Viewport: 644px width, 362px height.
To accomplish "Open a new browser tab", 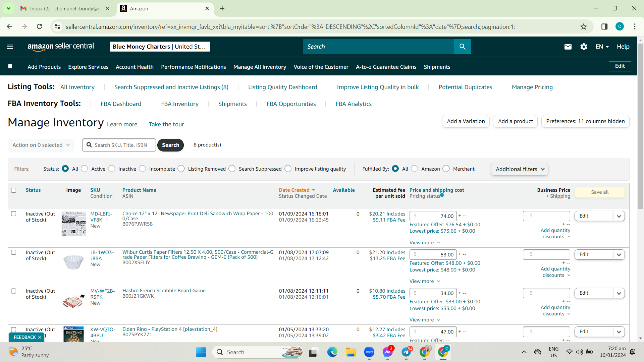I will pos(222,8).
